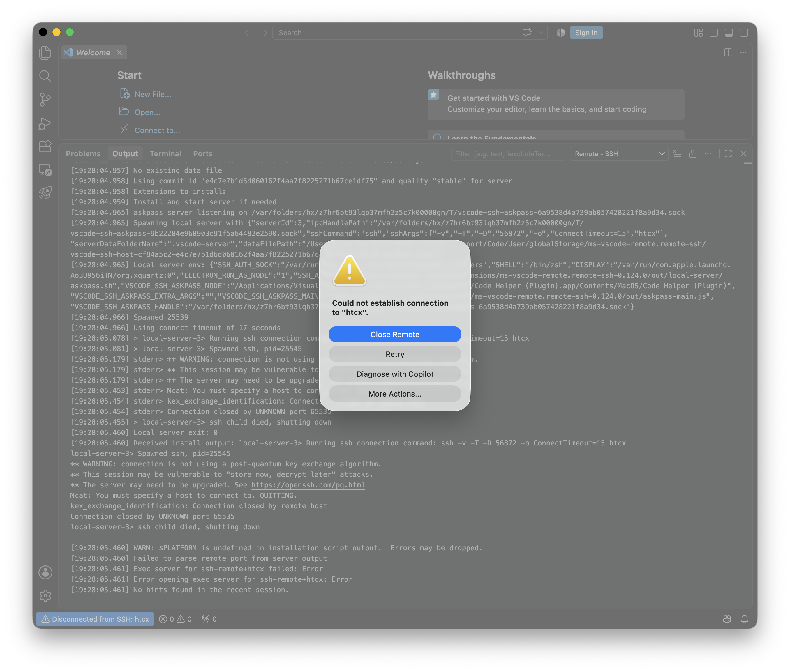Click Diagnose with Copilot button
790x672 pixels.
395,374
